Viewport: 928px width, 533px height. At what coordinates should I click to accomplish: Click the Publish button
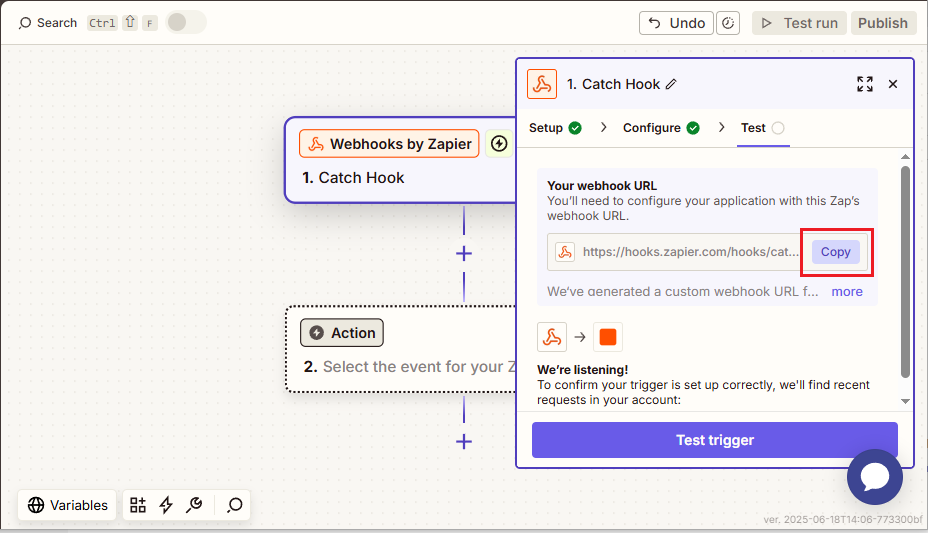tap(883, 23)
